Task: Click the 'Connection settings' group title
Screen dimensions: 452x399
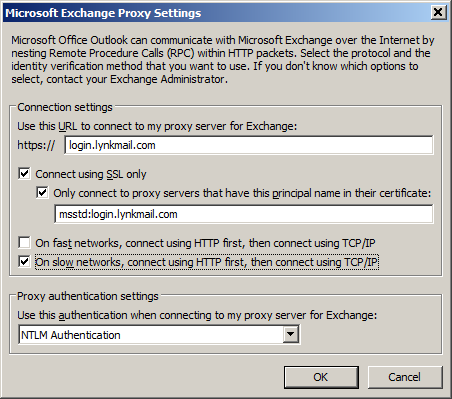Action: click(x=65, y=107)
